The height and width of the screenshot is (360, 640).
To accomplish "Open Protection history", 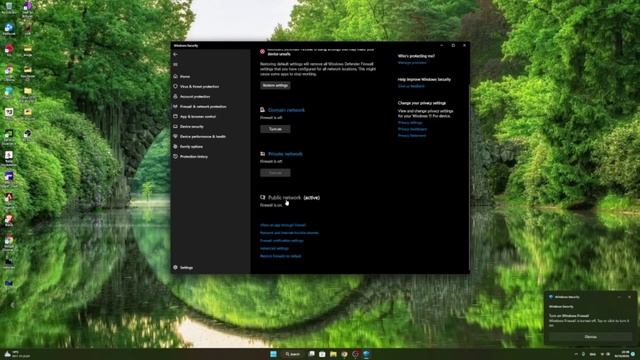I will (194, 156).
